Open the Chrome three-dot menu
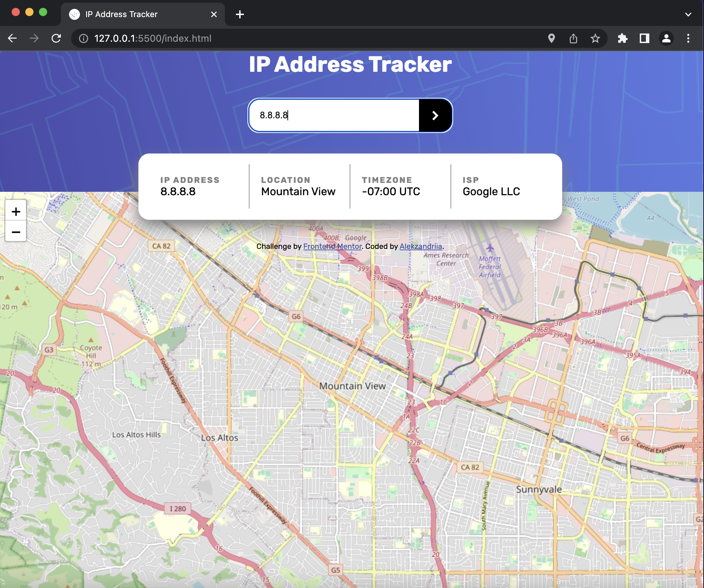The image size is (704, 588). point(688,38)
